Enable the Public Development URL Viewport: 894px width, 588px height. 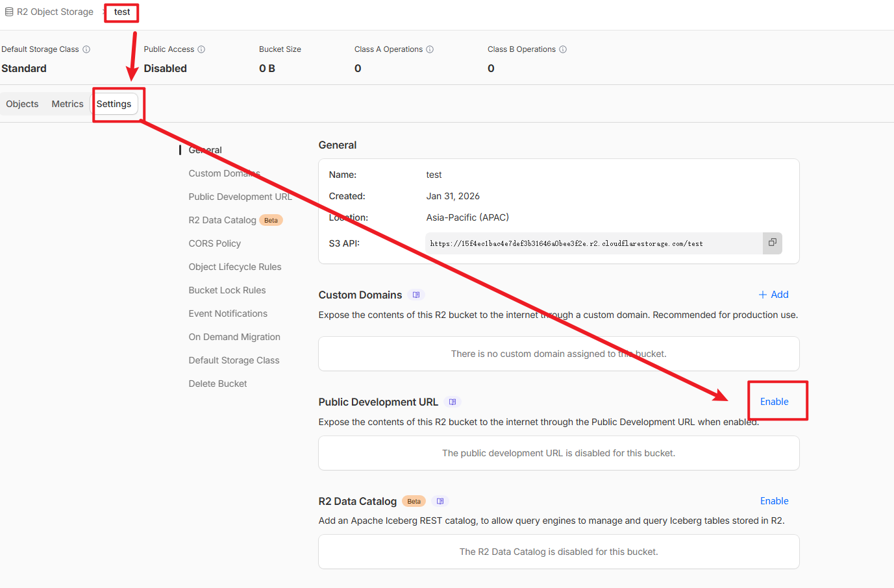click(774, 402)
